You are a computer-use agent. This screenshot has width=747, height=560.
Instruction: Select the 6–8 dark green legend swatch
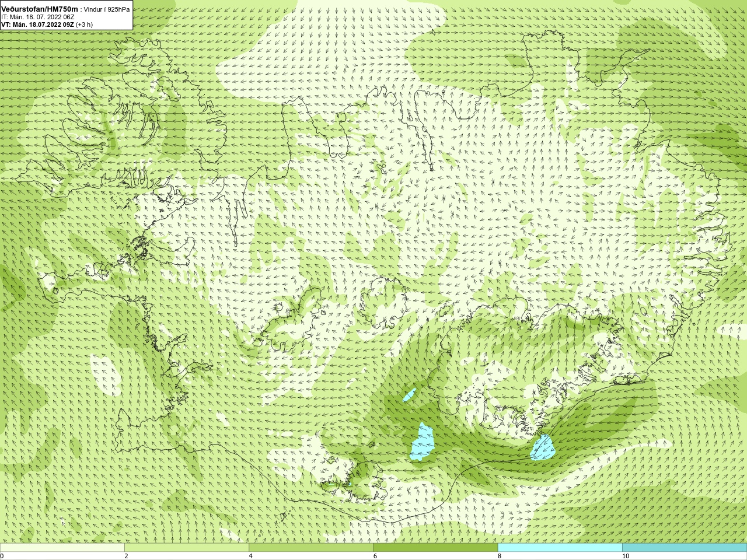[435, 548]
